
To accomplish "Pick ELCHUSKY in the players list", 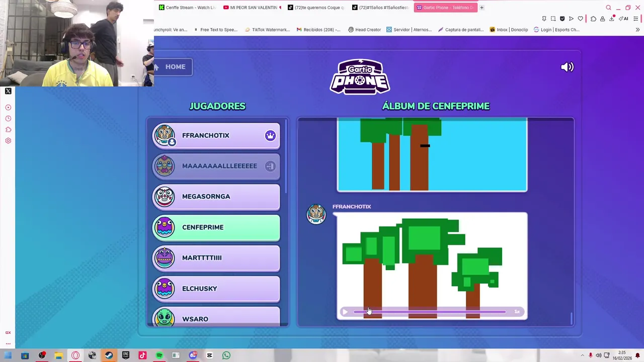I will click(x=216, y=289).
